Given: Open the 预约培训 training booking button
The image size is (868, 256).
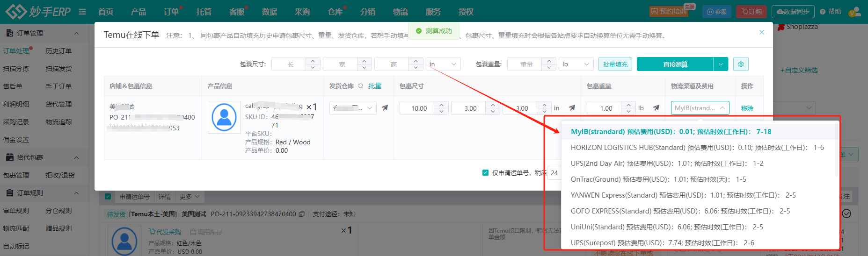Looking at the screenshot, I should pos(669,12).
